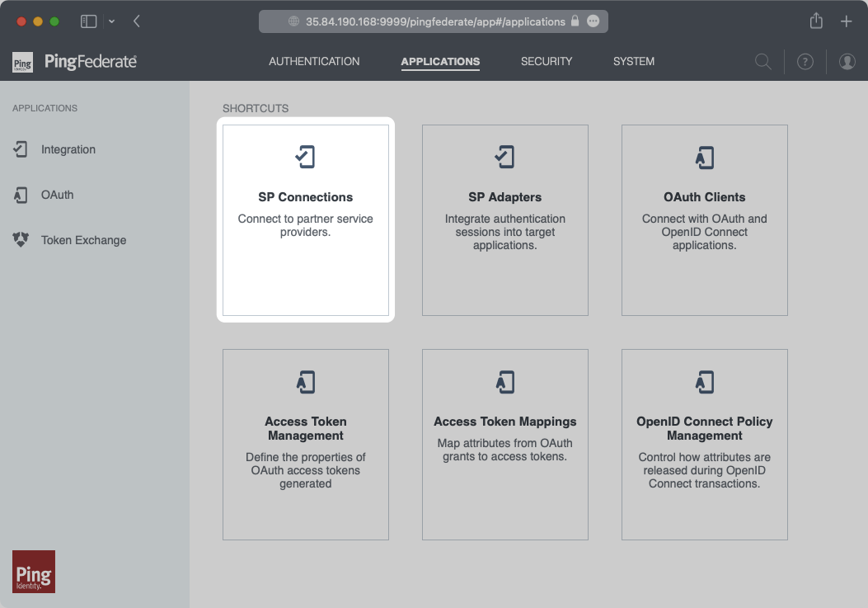Open the search magnifier icon
This screenshot has height=608, width=868.
763,62
